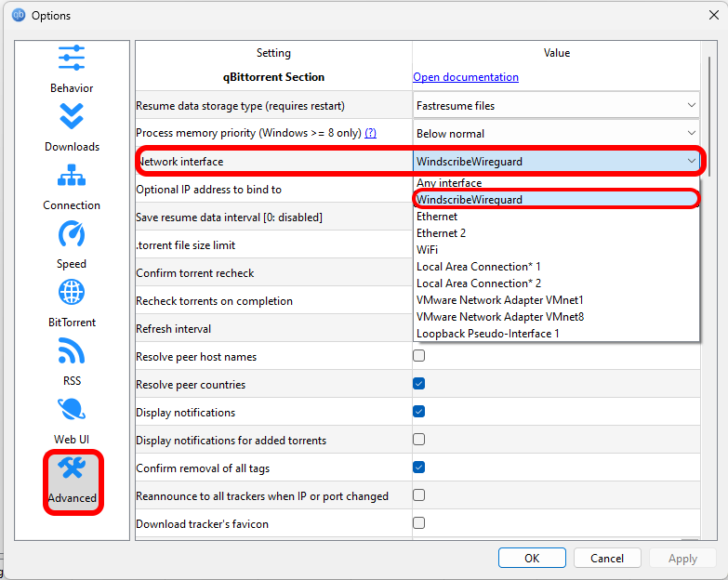
Task: Select the Confirm torrent recheck row
Action: pos(274,273)
